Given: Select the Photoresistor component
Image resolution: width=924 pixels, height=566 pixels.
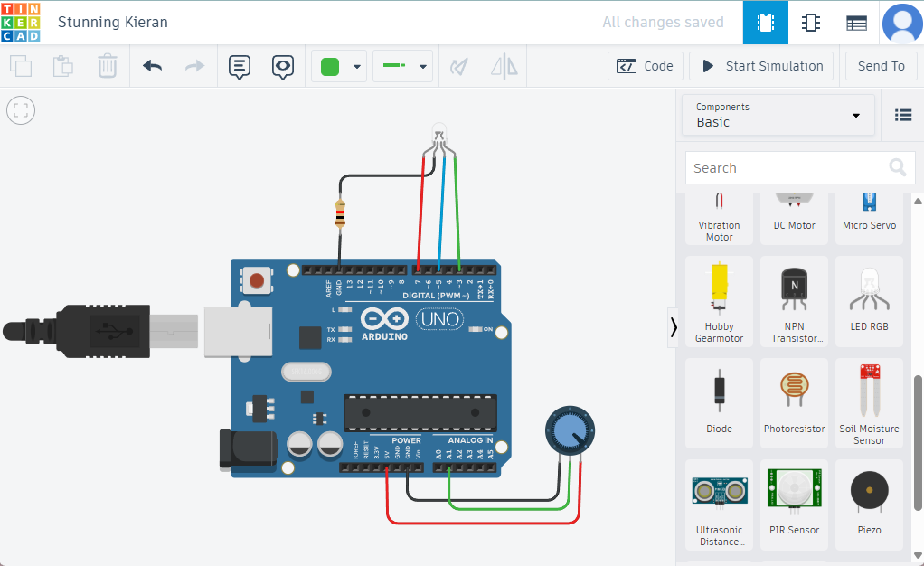Looking at the screenshot, I should [794, 403].
